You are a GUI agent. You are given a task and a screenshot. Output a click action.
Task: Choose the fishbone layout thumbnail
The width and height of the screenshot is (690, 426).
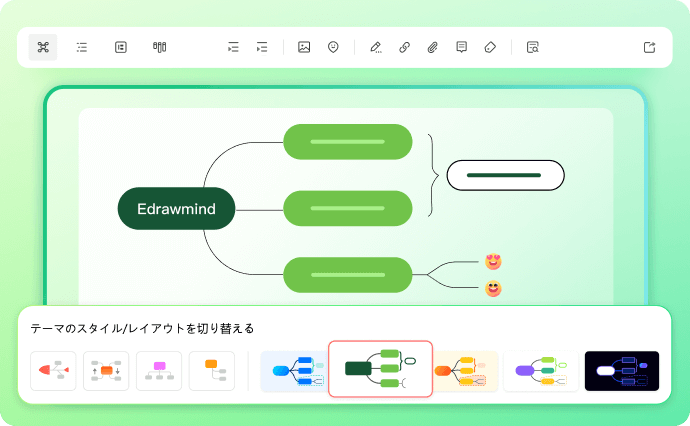point(53,371)
